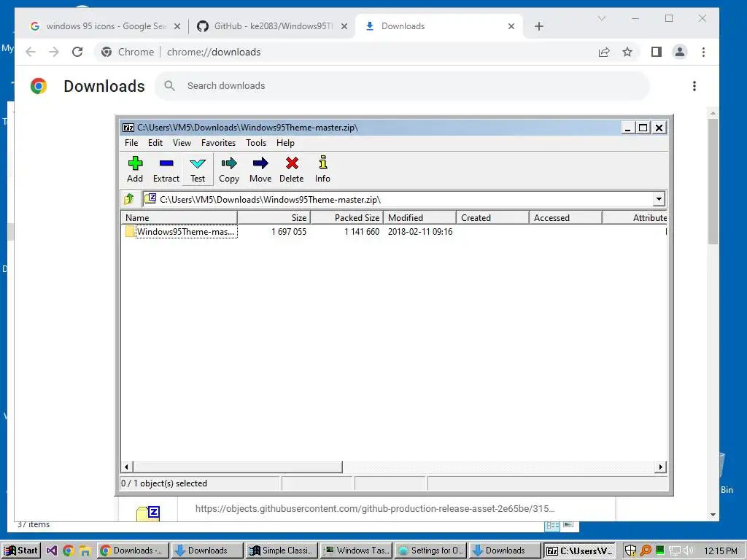Click the Chrome back arrow
Screen dimensions: 747x560
31,52
